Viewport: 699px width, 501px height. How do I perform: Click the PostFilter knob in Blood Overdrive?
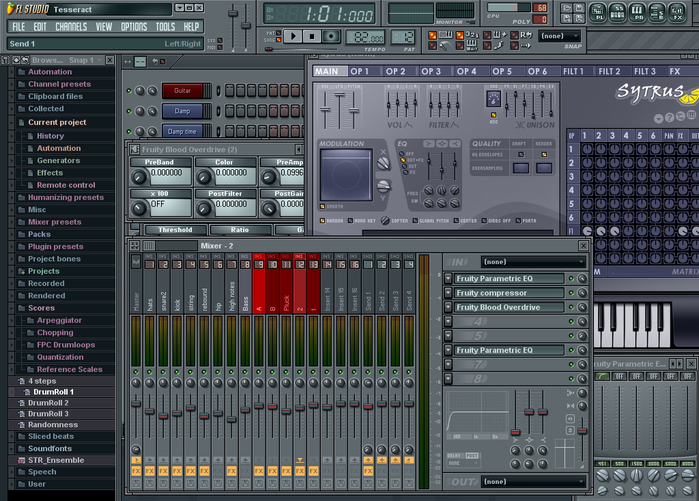pyautogui.click(x=204, y=208)
